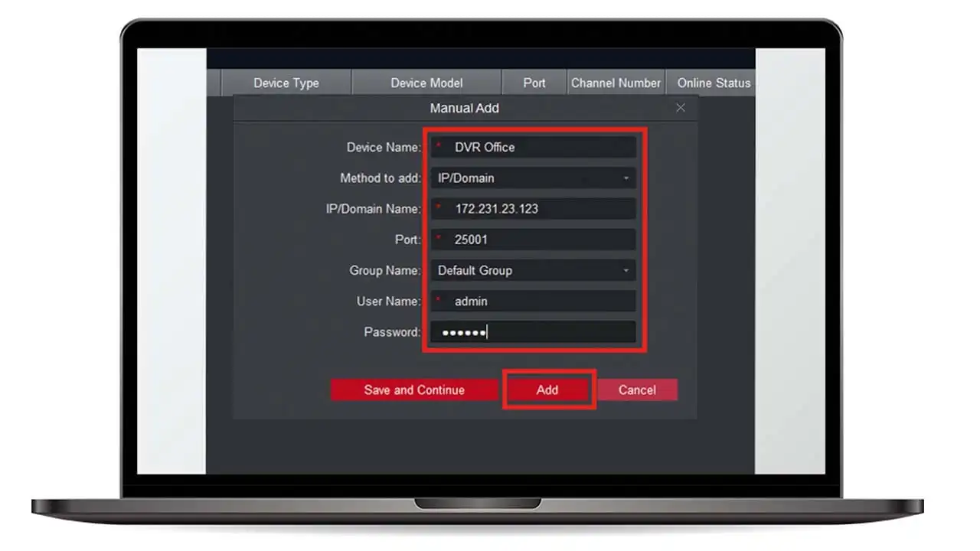This screenshot has height=551, width=980.
Task: Sort by Device Type column header
Action: (286, 83)
